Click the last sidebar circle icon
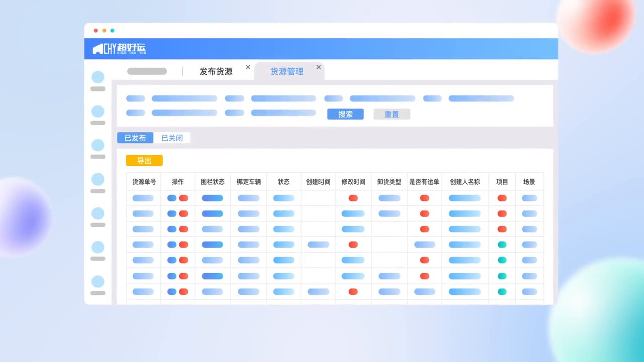This screenshot has width=644, height=362. click(98, 282)
